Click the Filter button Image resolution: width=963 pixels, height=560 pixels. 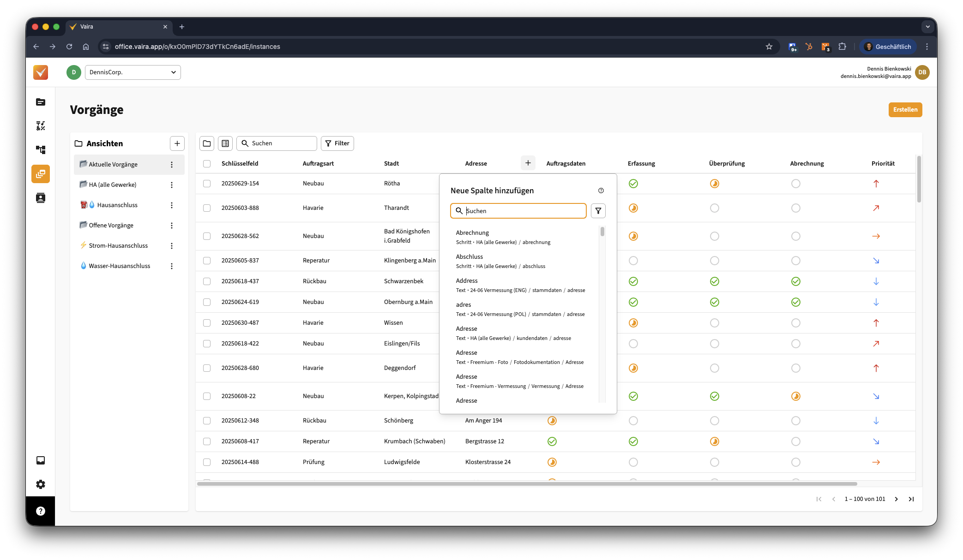[x=337, y=143]
